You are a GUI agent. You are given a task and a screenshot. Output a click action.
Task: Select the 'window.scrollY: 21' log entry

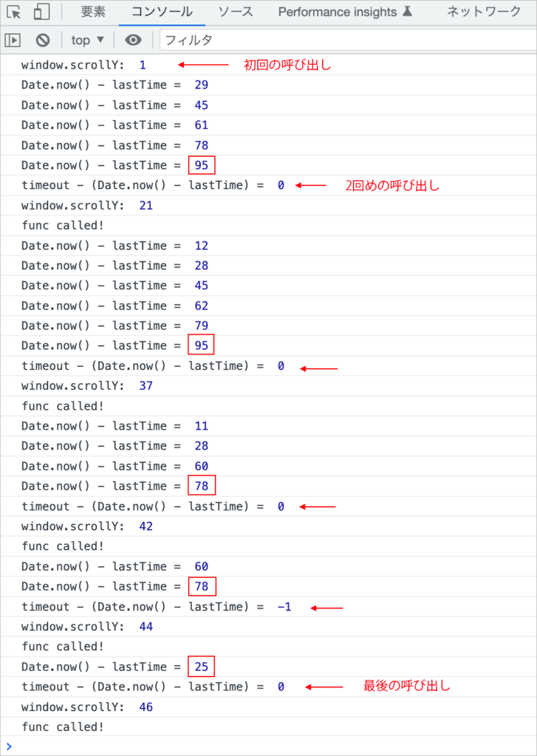click(87, 205)
